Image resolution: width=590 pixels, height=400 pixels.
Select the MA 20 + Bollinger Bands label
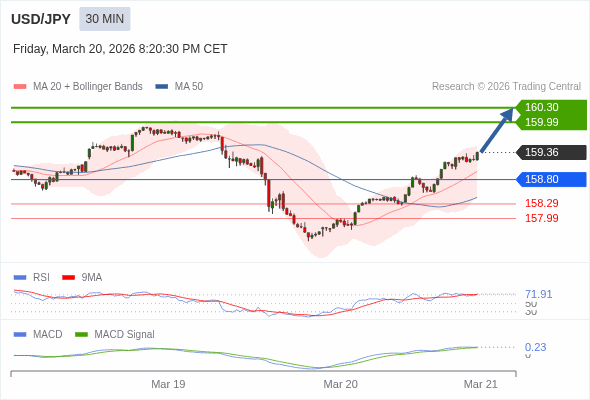pyautogui.click(x=88, y=87)
